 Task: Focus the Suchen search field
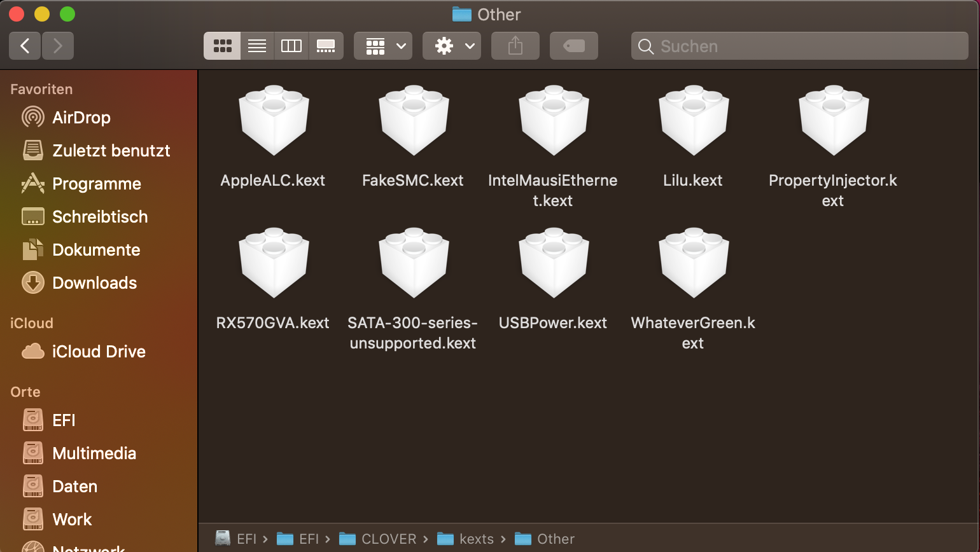click(800, 46)
